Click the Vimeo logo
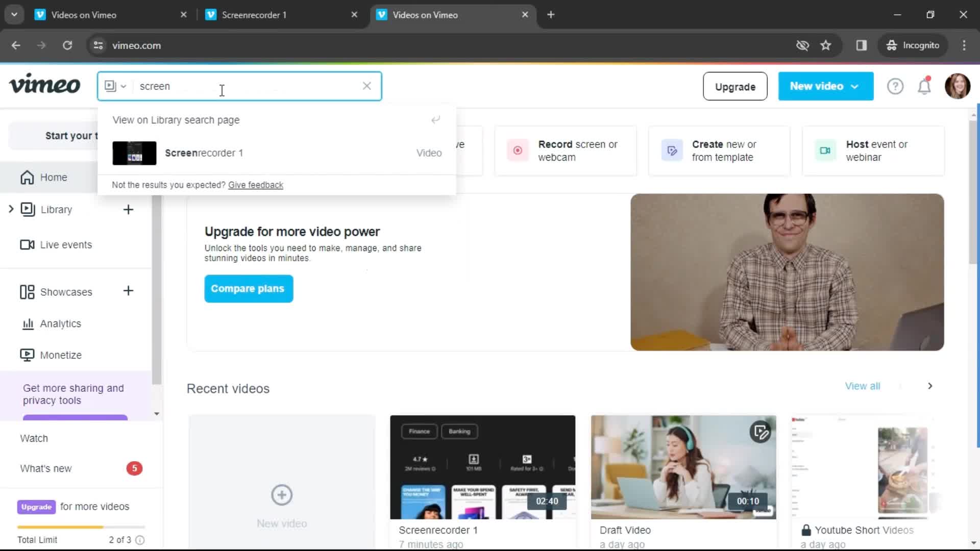 [x=44, y=85]
